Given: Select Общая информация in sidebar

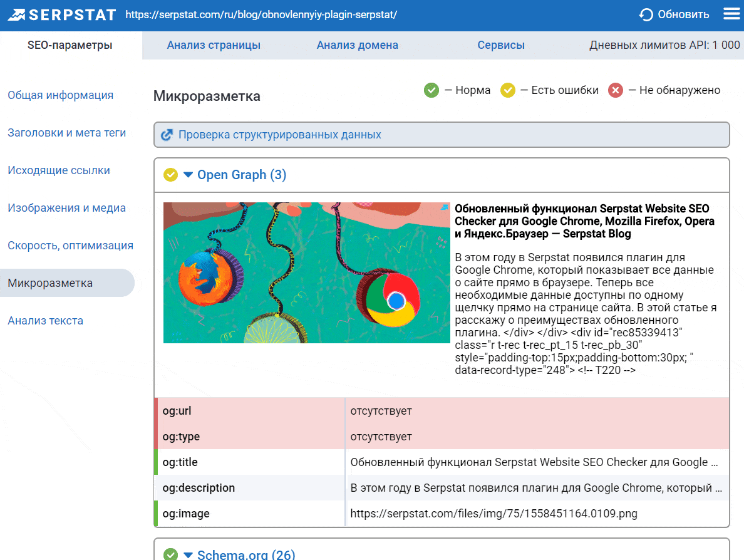Looking at the screenshot, I should point(60,95).
